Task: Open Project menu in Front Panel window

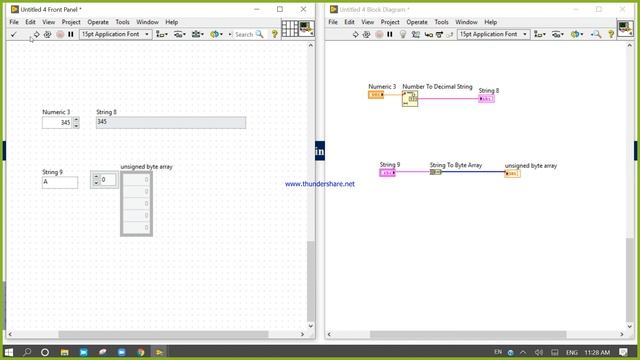Action: point(71,22)
